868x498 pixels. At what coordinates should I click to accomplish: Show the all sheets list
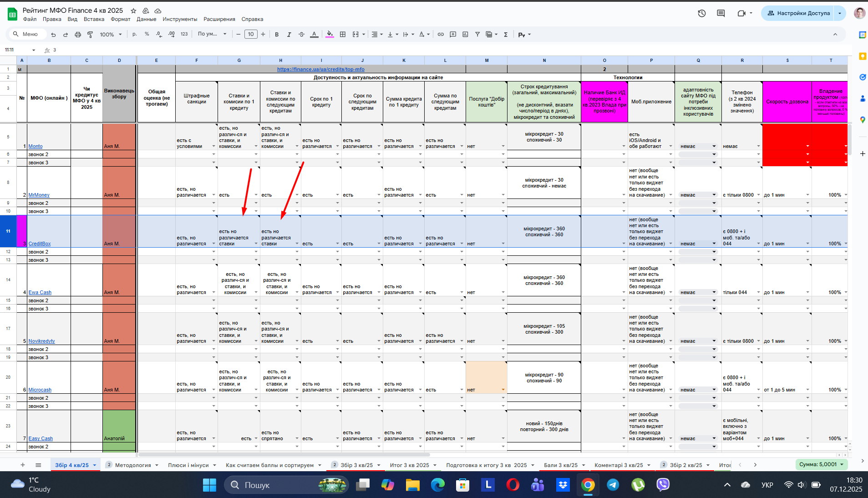pos(38,465)
